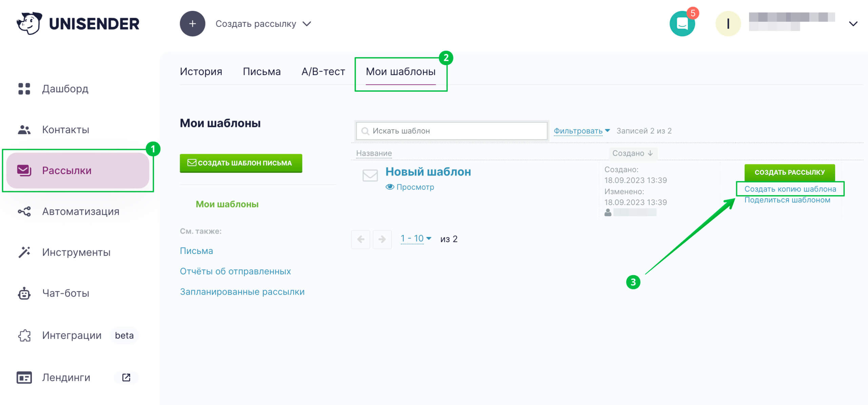The height and width of the screenshot is (405, 868).
Task: Click the Создать рассылку header text
Action: [256, 24]
